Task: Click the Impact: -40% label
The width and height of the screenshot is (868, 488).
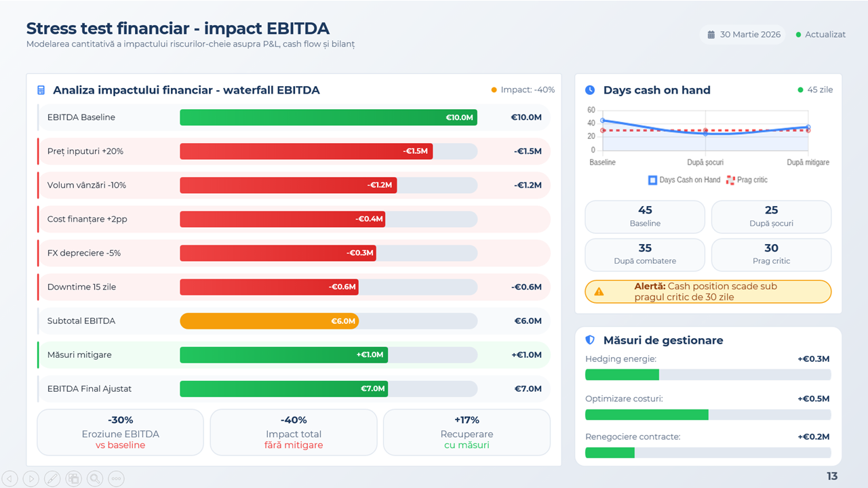Action: pyautogui.click(x=528, y=90)
